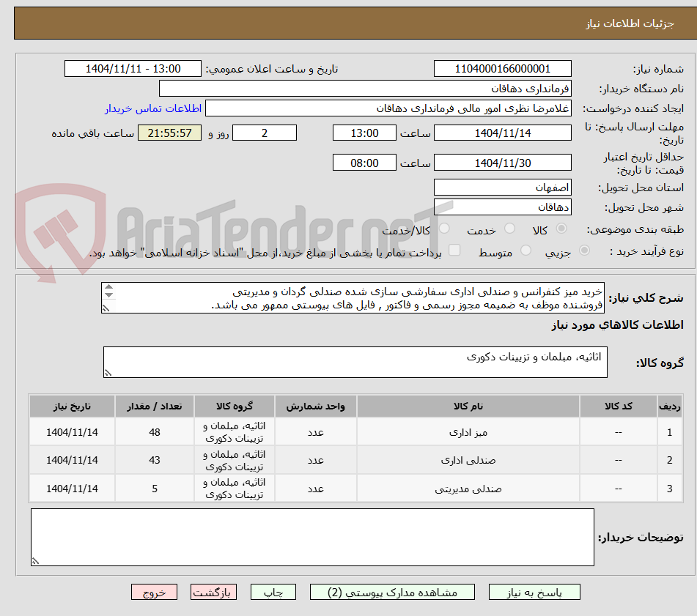Click the validity time 08:00 field
The height and width of the screenshot is (616, 697).
pyautogui.click(x=364, y=163)
